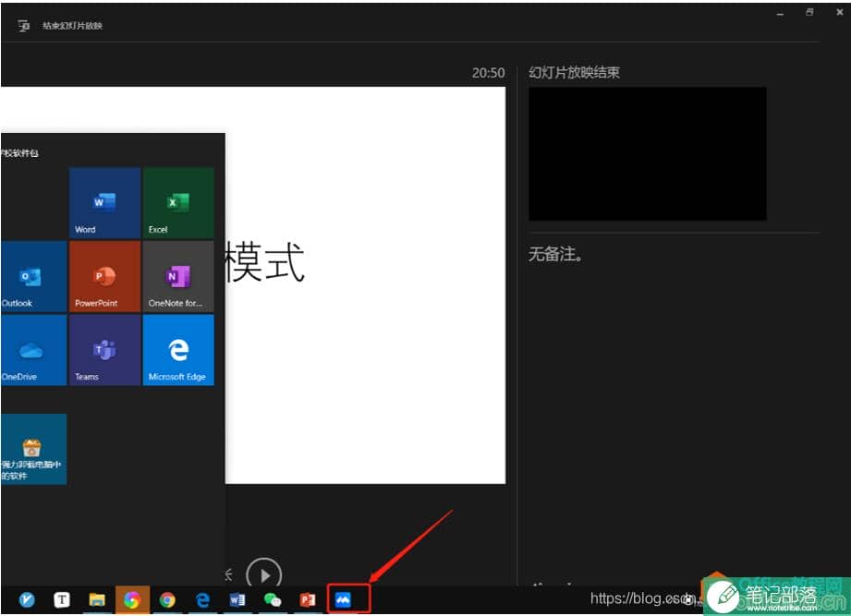Launch the Teams tile

tap(104, 350)
